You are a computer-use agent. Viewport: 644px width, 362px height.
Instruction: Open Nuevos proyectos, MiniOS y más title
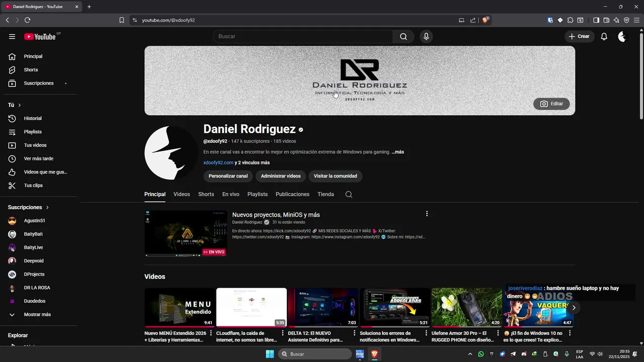point(276,215)
